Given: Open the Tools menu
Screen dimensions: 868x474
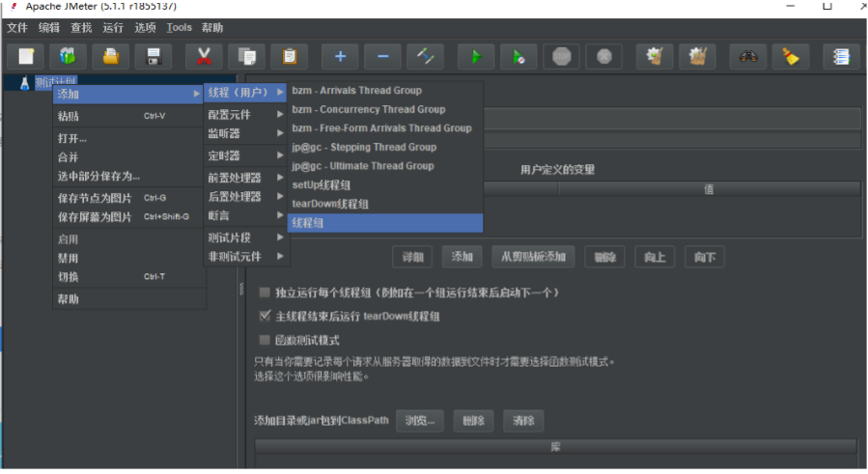Looking at the screenshot, I should point(179,28).
